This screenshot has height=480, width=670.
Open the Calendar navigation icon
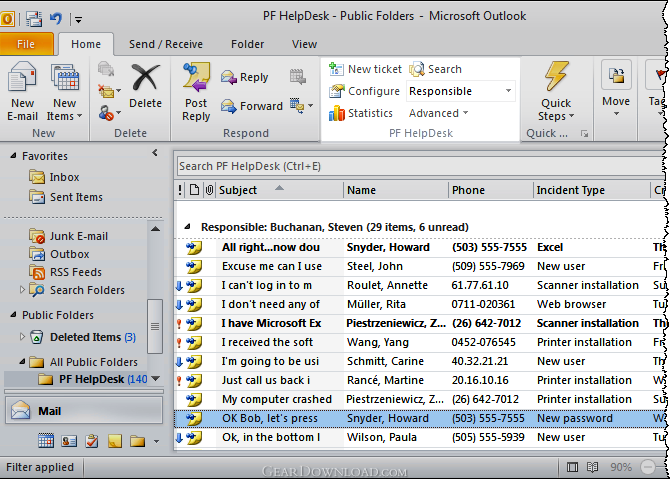46,441
